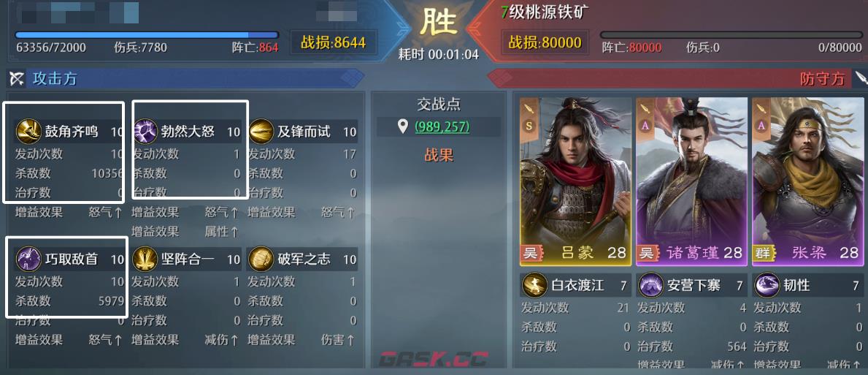Click the purple 勃然大怒 skill icon
The height and width of the screenshot is (375, 868).
point(145,132)
